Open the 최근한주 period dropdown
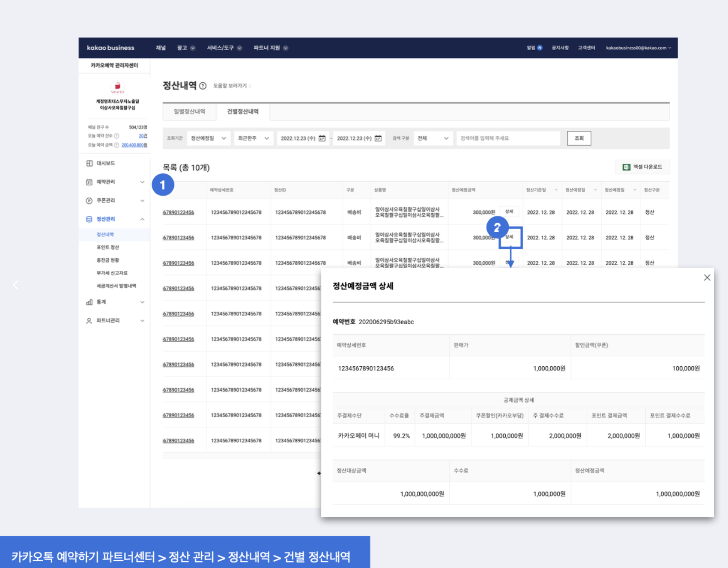Image resolution: width=728 pixels, height=568 pixels. click(254, 138)
